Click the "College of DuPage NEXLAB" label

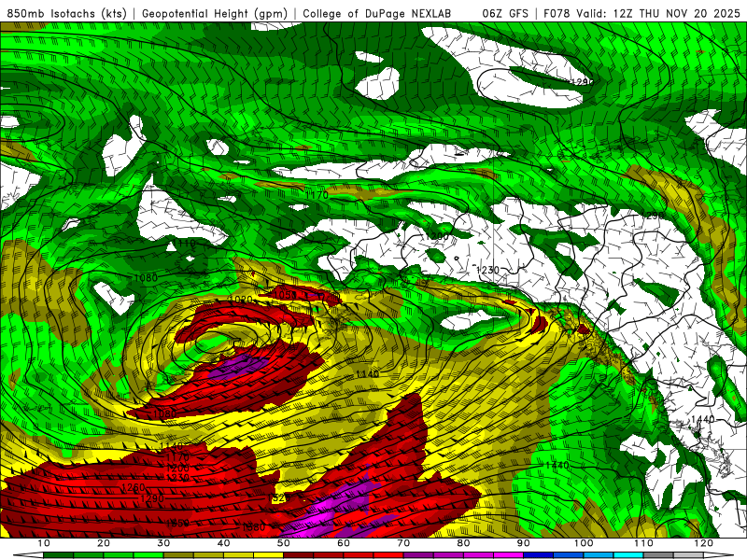[376, 13]
